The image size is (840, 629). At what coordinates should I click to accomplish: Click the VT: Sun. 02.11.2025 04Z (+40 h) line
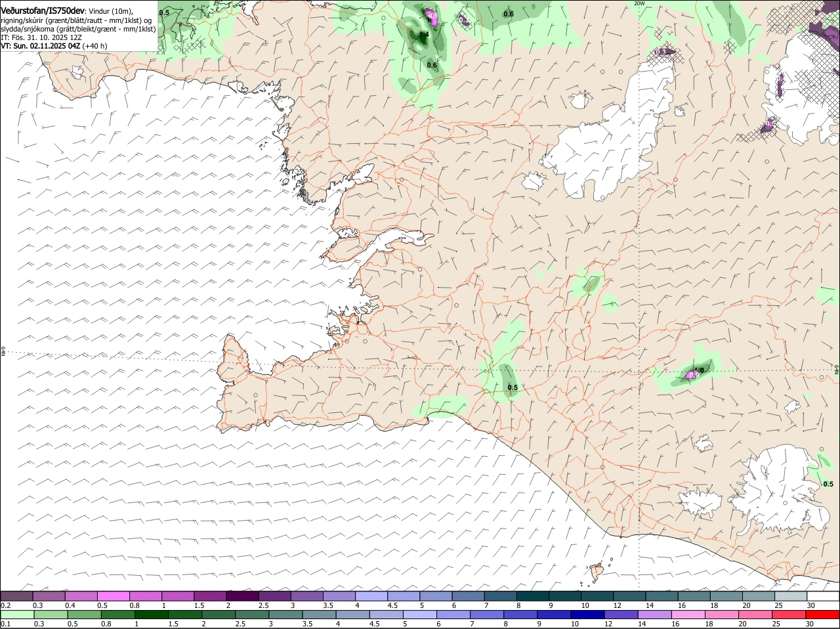pos(54,46)
